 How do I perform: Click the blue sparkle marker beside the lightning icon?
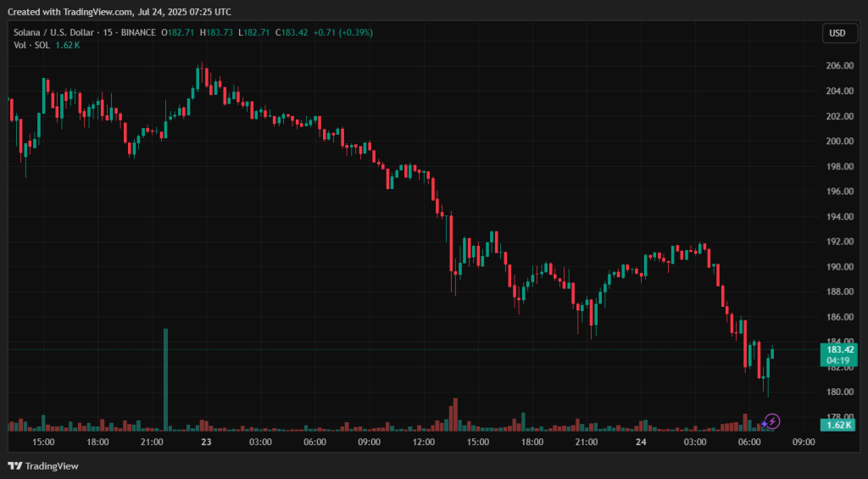tap(764, 424)
